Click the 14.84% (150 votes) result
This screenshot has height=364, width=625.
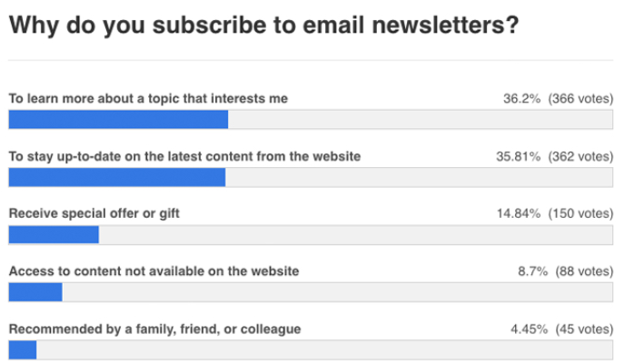tap(554, 213)
